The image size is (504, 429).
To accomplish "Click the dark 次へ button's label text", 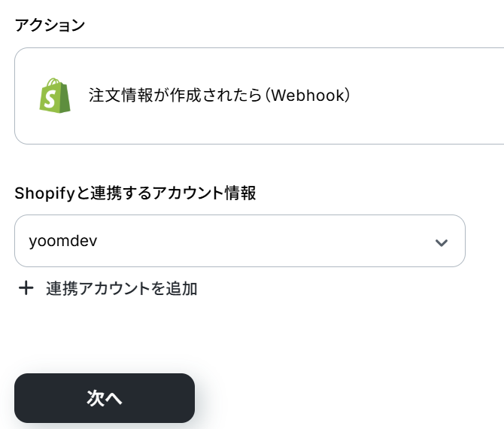I will 105,398.
